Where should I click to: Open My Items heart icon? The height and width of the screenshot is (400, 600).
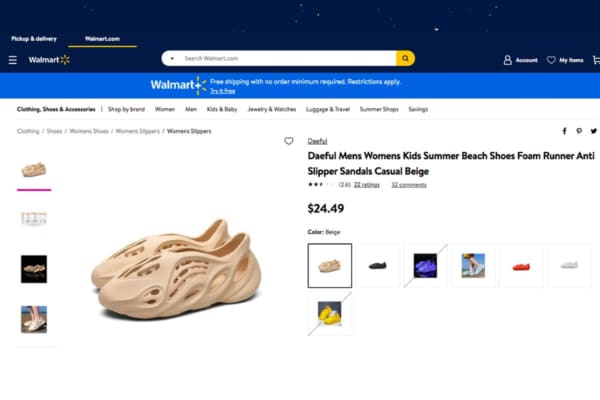pyautogui.click(x=551, y=60)
